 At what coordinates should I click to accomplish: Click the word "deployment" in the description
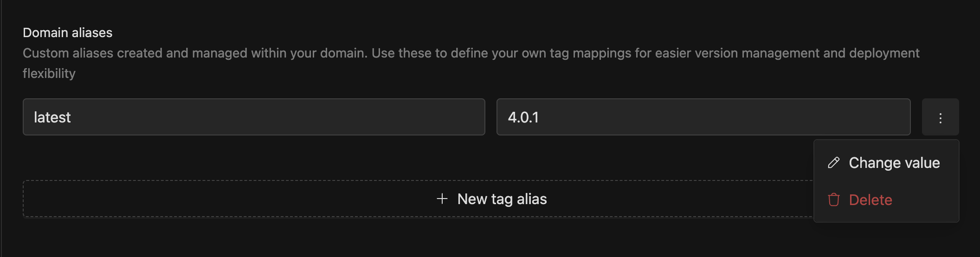point(884,53)
